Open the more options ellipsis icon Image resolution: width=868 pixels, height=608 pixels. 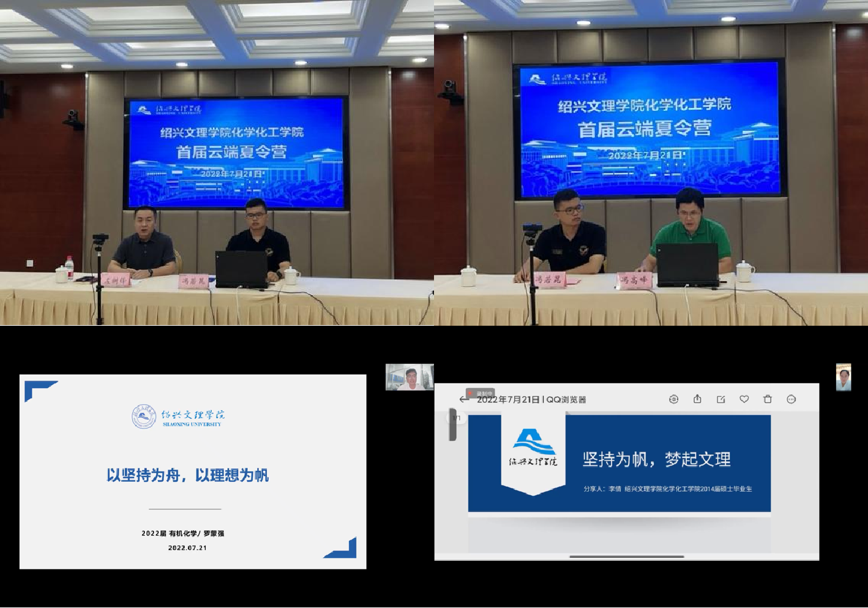(791, 399)
